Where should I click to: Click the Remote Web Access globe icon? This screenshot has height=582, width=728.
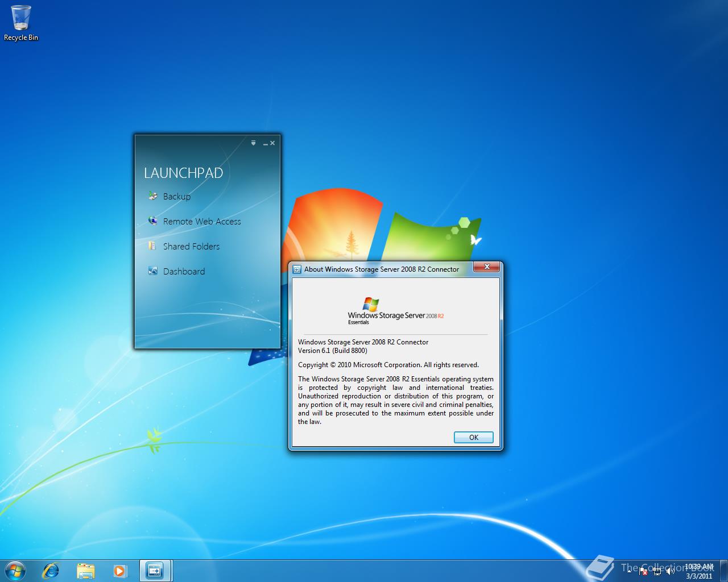(x=152, y=221)
